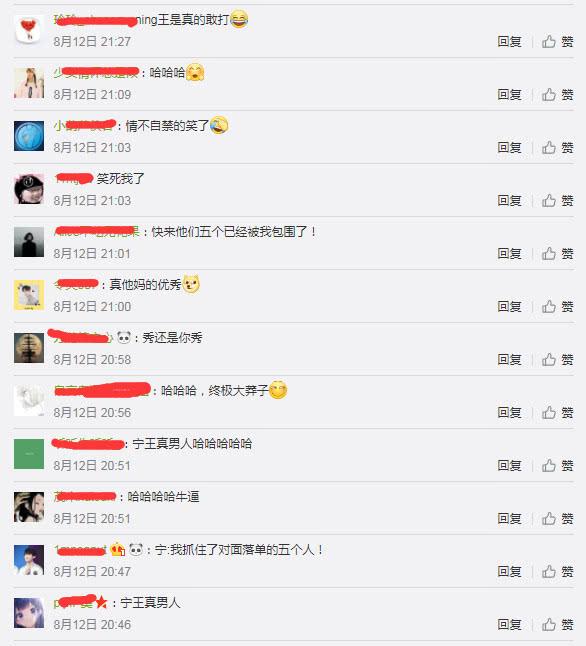The width and height of the screenshot is (586, 646).
Task: Open the solid green square avatar profile
Action: [29, 454]
